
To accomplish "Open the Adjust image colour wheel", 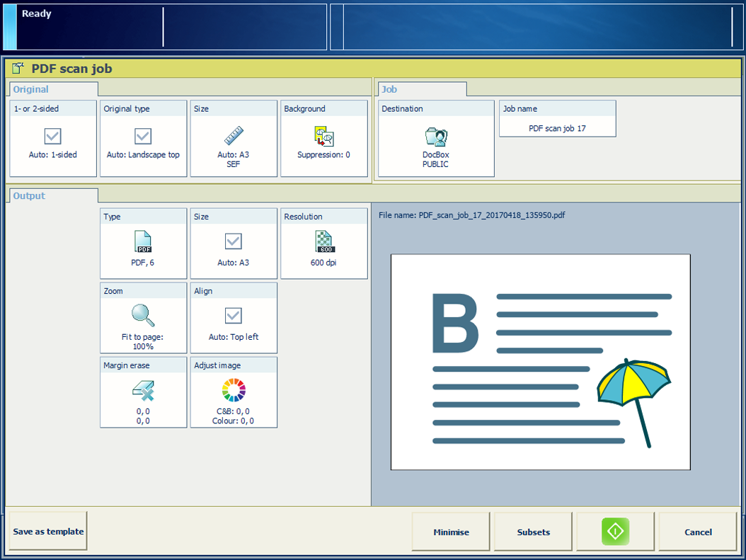I will tap(234, 390).
